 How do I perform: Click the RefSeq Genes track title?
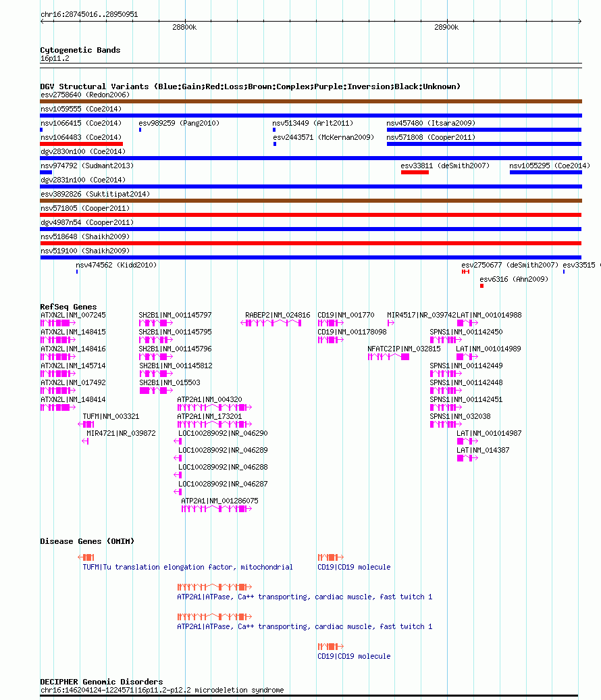pyautogui.click(x=68, y=307)
